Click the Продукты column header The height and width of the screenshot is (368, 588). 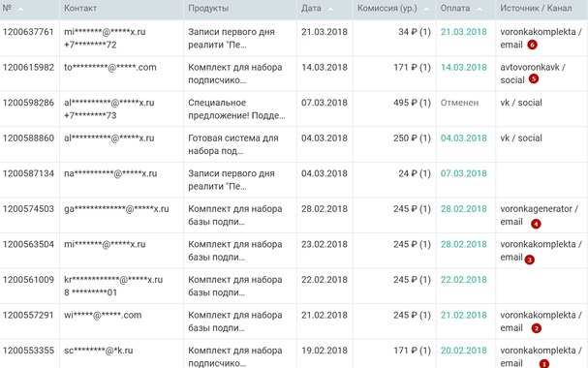(x=208, y=9)
